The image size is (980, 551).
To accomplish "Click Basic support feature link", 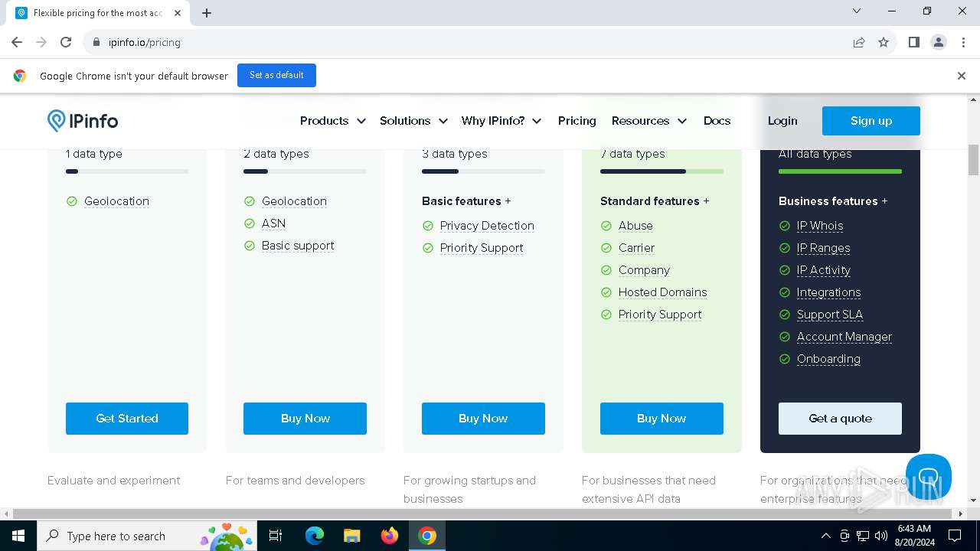I will click(298, 246).
